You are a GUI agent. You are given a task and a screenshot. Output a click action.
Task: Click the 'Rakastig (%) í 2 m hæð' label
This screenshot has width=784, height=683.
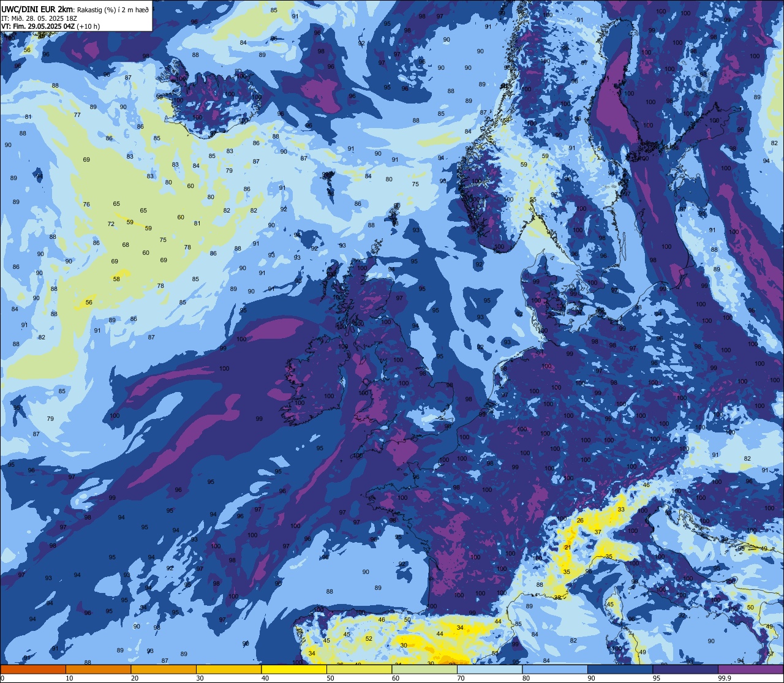point(112,10)
